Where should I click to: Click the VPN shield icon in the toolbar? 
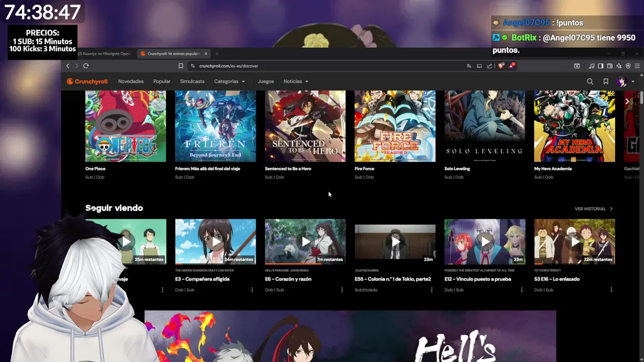(628, 66)
